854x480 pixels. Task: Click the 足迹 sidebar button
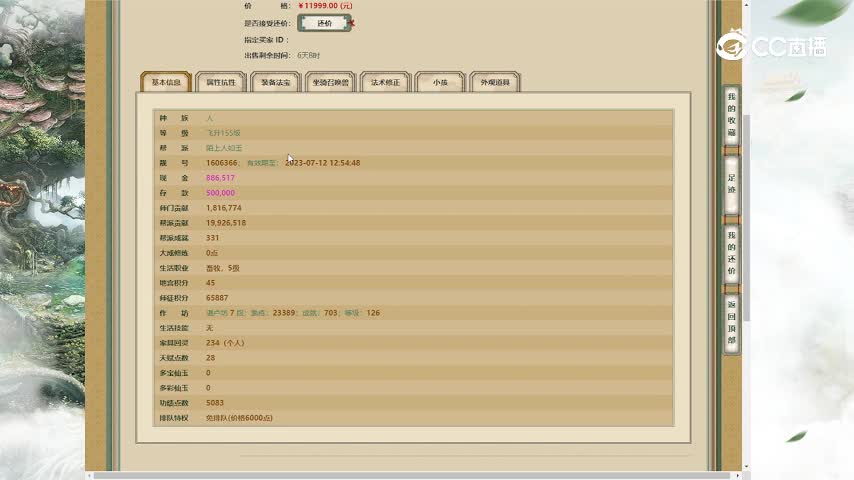[x=731, y=183]
